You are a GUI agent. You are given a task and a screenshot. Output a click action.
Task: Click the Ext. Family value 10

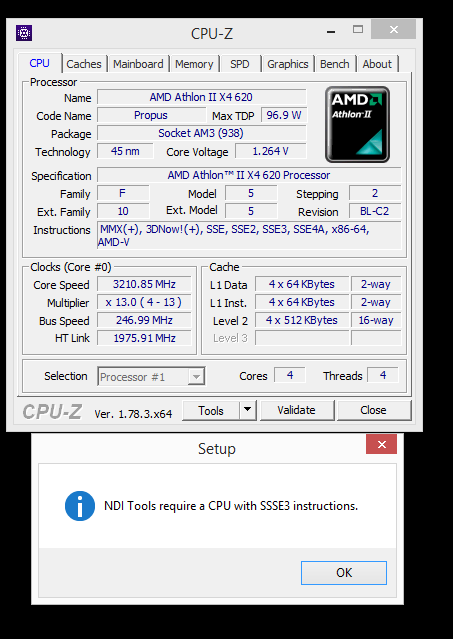click(123, 212)
